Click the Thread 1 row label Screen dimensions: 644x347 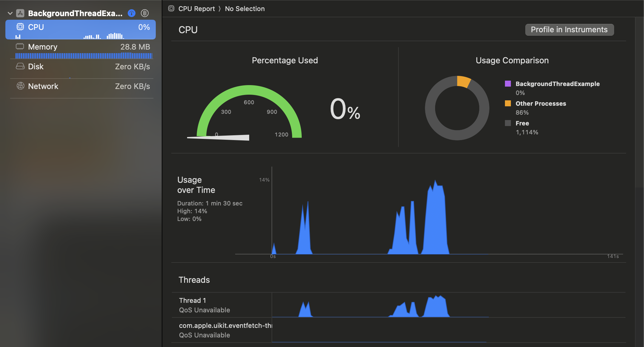coord(192,300)
